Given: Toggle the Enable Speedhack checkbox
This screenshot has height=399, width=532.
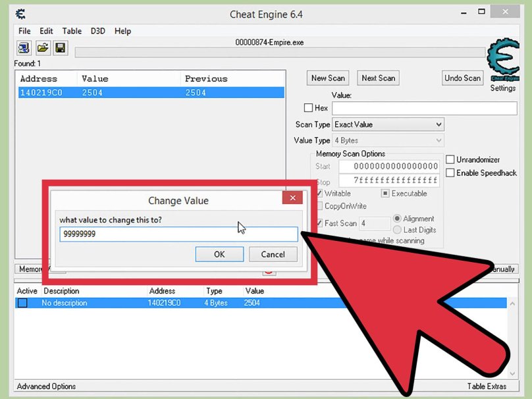Looking at the screenshot, I should point(450,173).
